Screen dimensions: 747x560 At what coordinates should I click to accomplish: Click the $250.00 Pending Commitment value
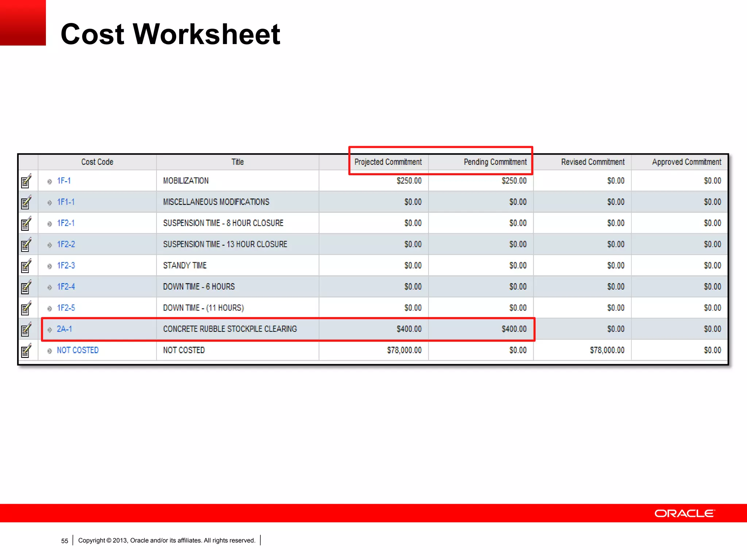tap(514, 181)
